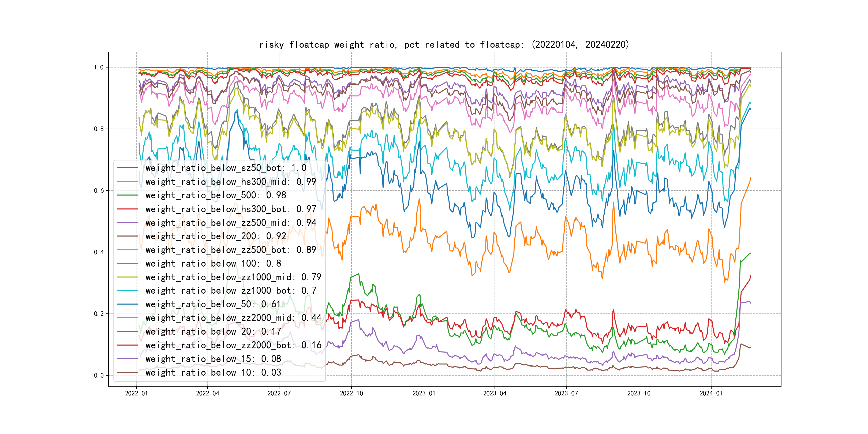Viewport: 868px width, 434px height.
Task: Click the weight_ratio_below_hs300_mid legend entry
Action: click(230, 182)
